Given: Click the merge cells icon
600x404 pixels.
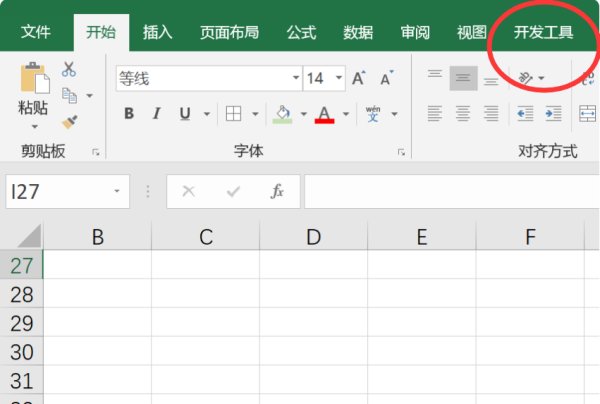Looking at the screenshot, I should [588, 114].
